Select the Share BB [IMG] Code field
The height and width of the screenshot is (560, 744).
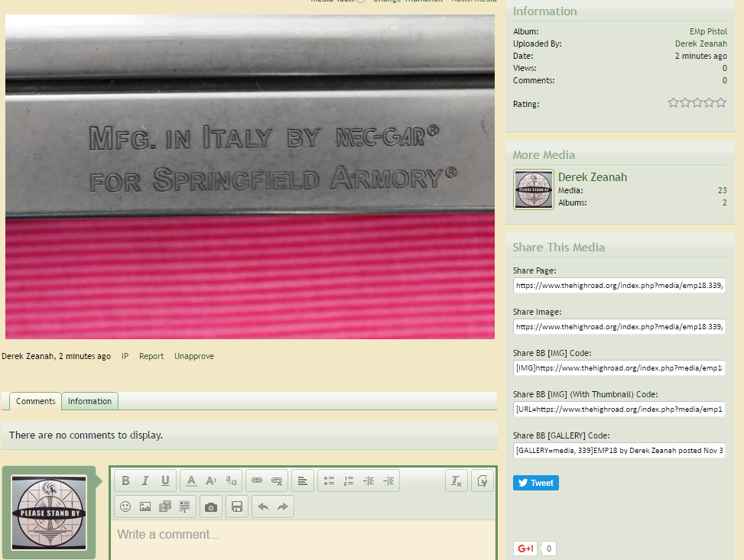click(x=619, y=368)
